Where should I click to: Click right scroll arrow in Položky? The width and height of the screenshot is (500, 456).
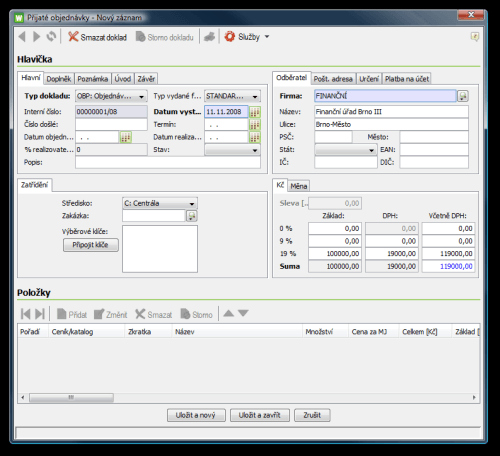pos(474,398)
